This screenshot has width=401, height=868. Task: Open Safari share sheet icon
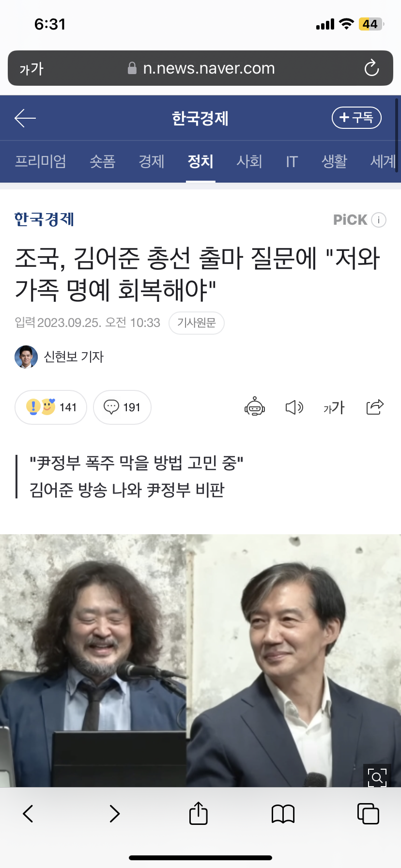click(x=198, y=813)
